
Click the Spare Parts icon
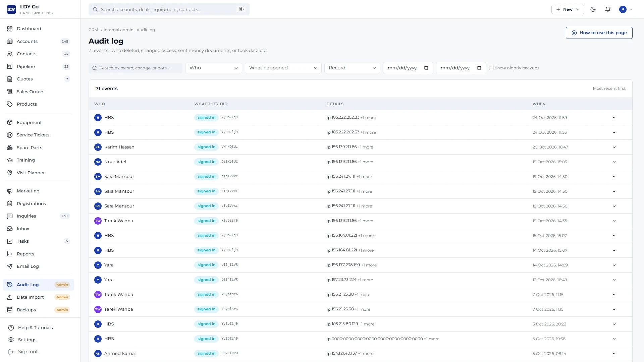coord(10,147)
